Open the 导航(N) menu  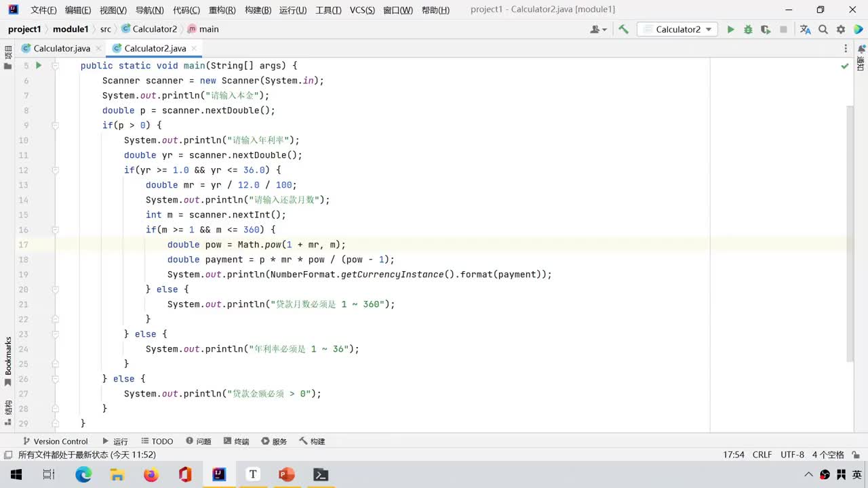(150, 10)
